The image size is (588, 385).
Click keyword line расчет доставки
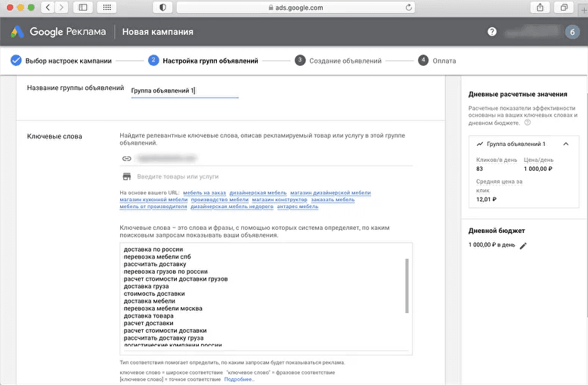(148, 323)
